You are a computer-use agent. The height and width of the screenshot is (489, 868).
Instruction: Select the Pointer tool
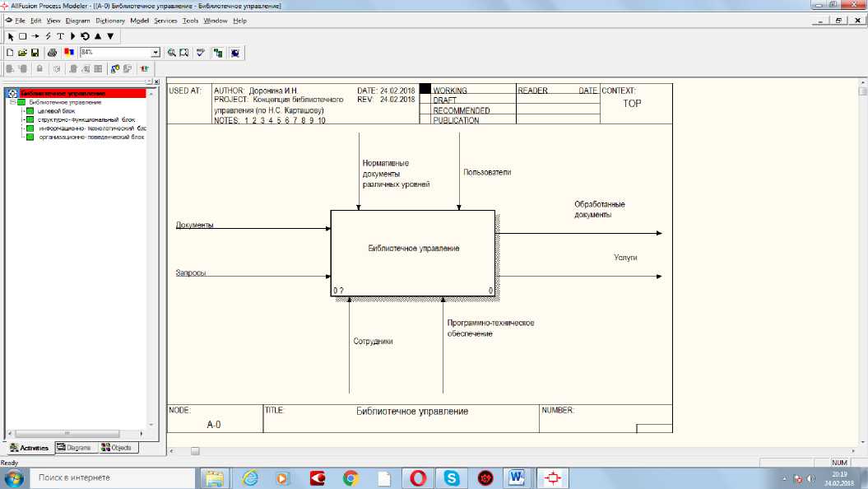tap(11, 36)
